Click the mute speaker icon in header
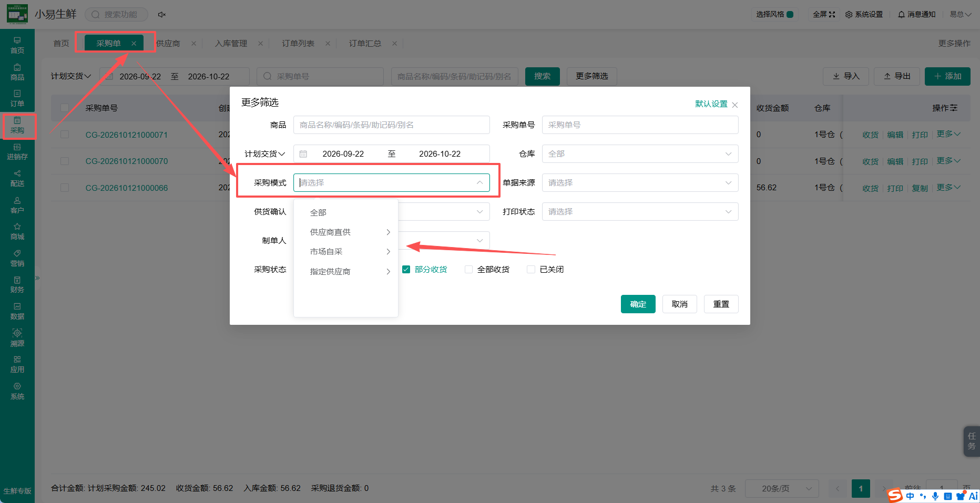980x503 pixels. pos(162,15)
